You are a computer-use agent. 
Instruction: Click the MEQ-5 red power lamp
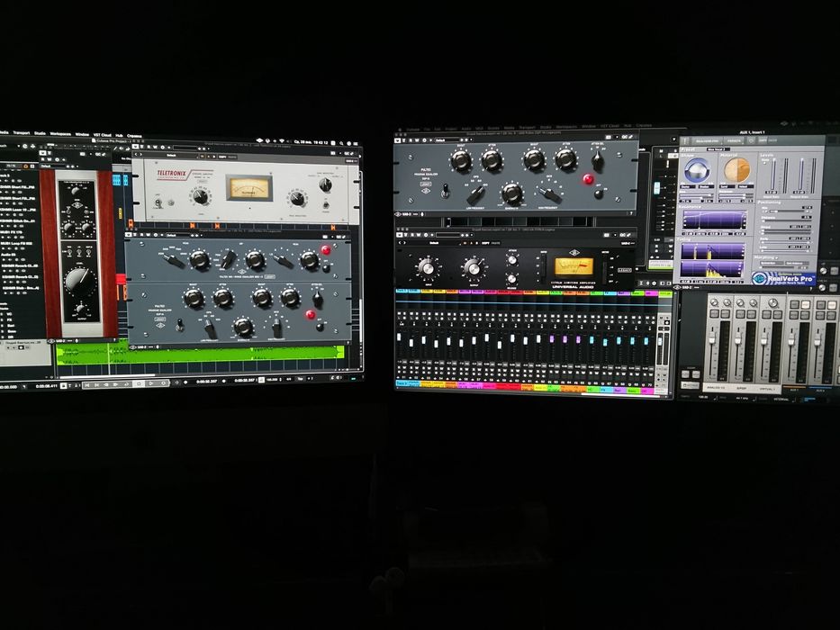(326, 249)
